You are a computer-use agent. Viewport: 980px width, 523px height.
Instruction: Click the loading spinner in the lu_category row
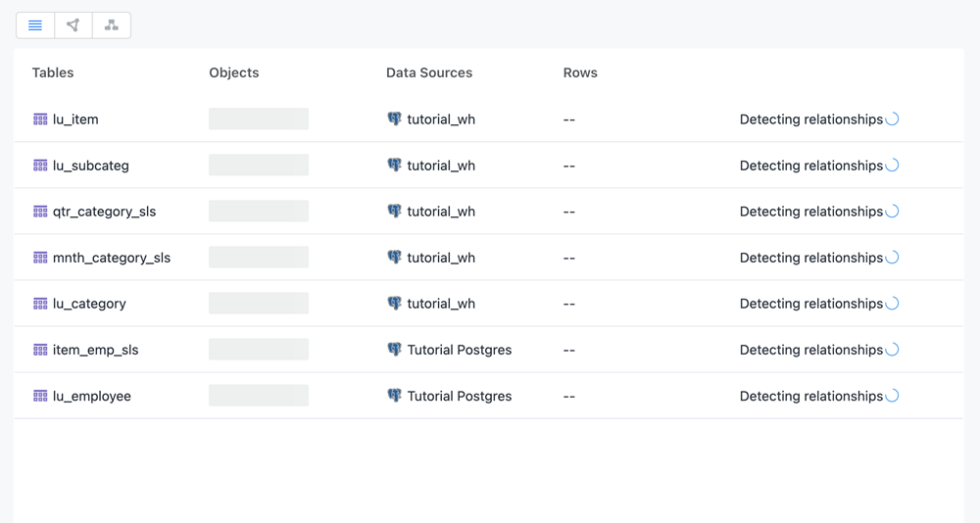click(x=892, y=304)
